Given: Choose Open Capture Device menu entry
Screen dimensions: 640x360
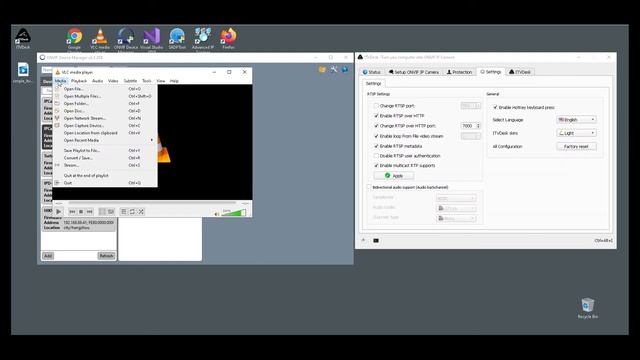Looking at the screenshot, I should 105,125.
